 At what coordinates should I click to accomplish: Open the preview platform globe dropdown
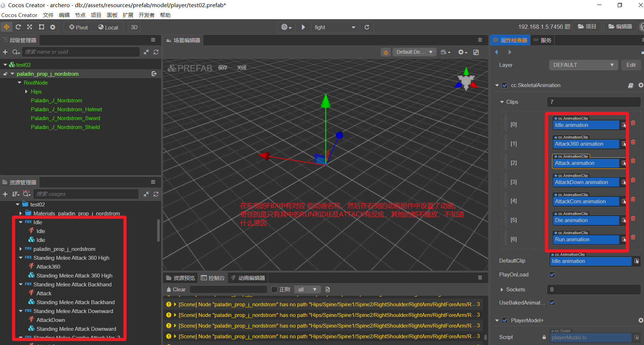tap(286, 27)
